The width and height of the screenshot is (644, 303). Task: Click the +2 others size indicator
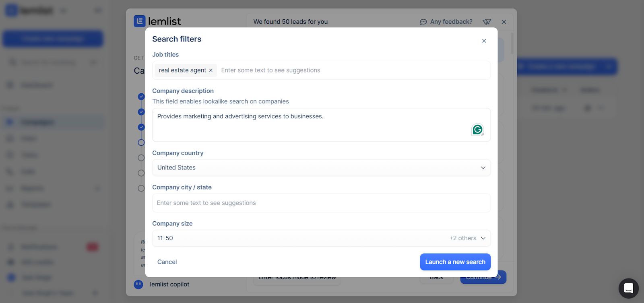point(463,238)
